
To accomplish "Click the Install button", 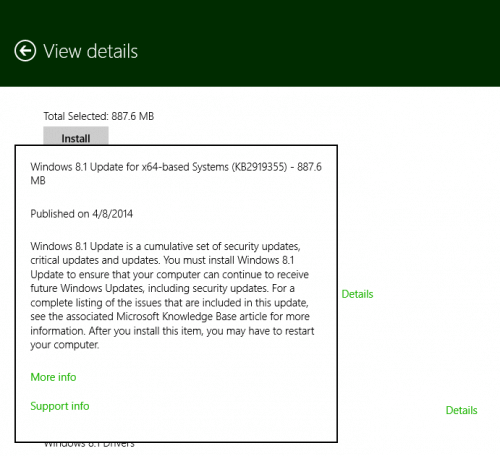I will click(76, 136).
